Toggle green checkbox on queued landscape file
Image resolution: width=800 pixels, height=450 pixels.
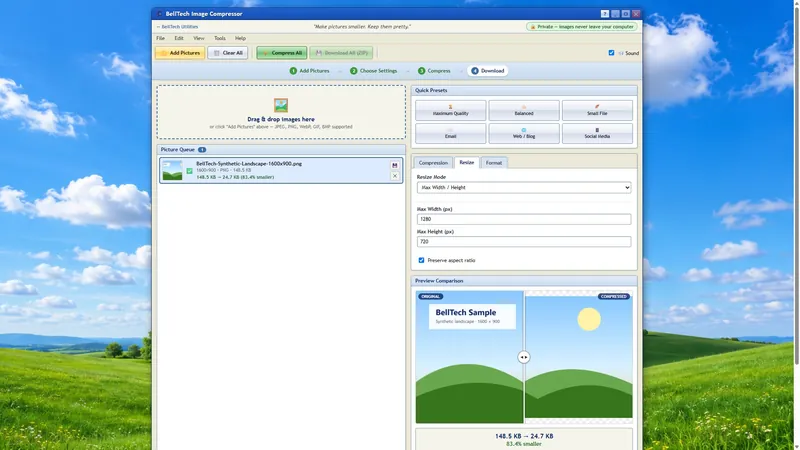[189, 171]
